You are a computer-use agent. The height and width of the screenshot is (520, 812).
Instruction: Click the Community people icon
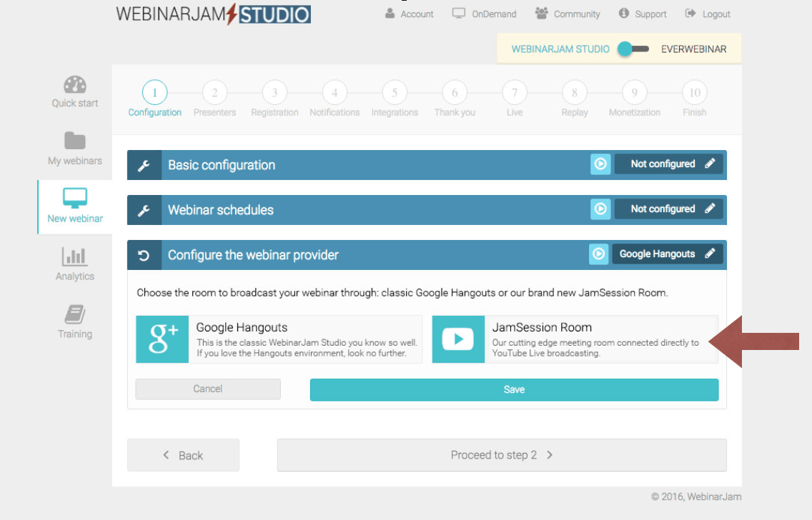[542, 14]
